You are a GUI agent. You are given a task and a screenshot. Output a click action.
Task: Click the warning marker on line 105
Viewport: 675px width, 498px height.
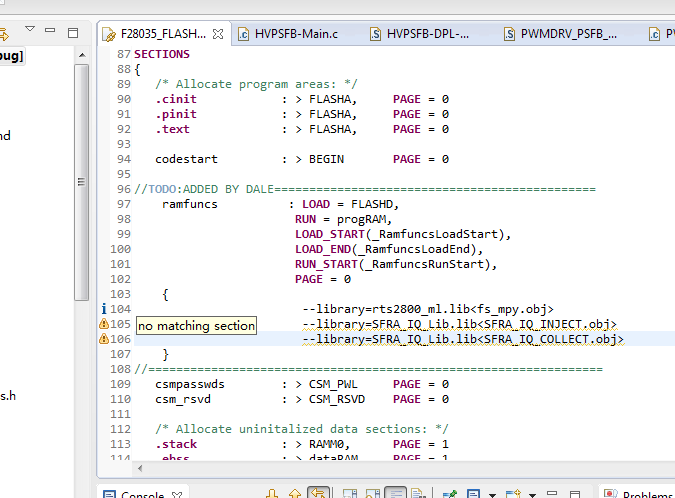point(104,324)
